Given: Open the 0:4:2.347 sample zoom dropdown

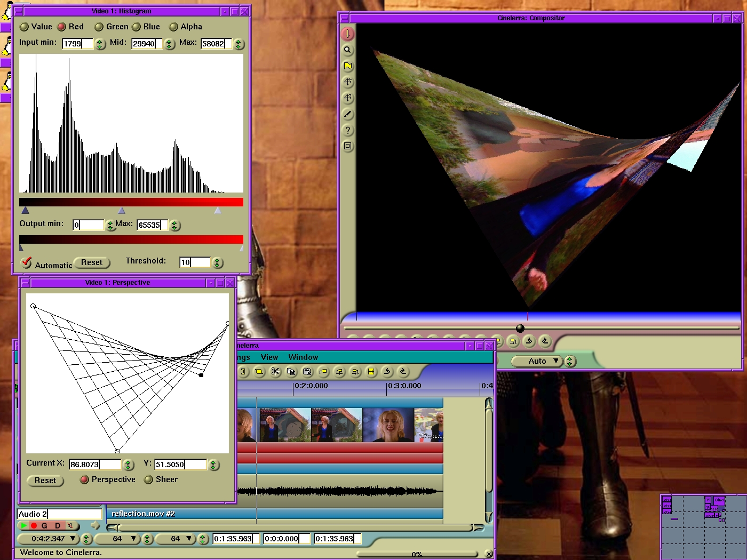Looking at the screenshot, I should 49,539.
